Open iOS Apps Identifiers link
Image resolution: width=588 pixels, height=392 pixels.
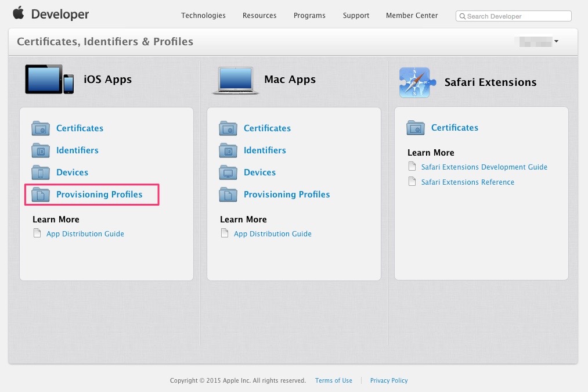77,150
